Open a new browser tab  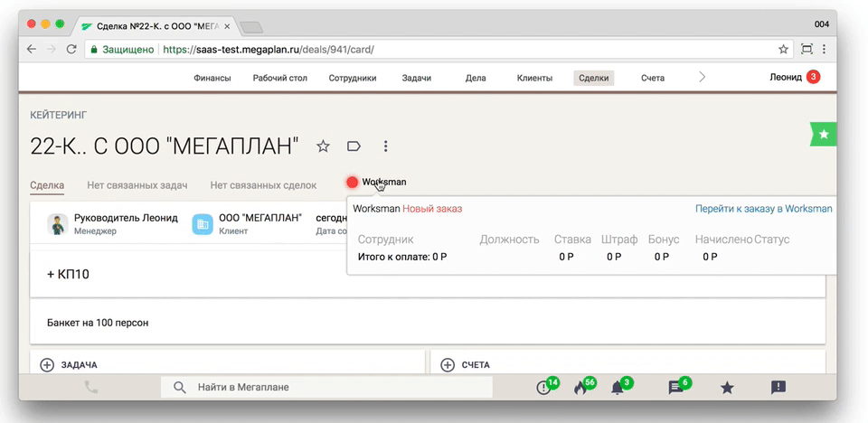click(252, 26)
